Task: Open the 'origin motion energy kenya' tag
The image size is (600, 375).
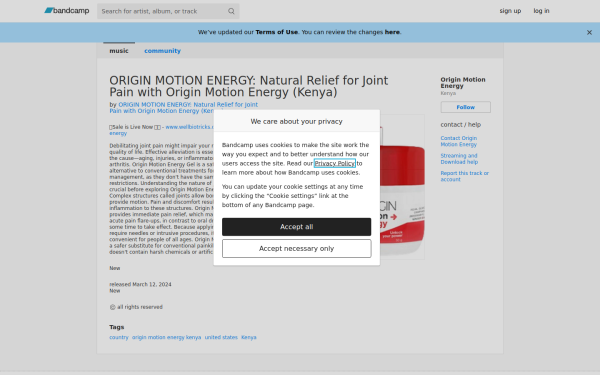Action: tap(166, 338)
